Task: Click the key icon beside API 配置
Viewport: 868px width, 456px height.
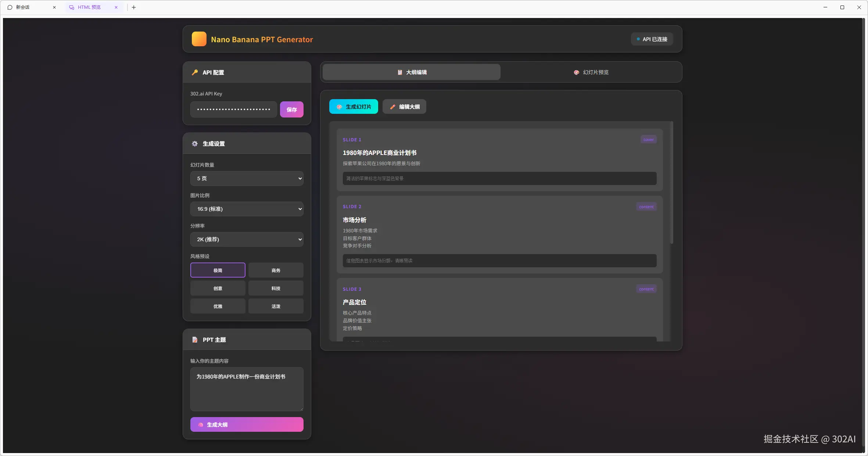Action: (x=195, y=72)
